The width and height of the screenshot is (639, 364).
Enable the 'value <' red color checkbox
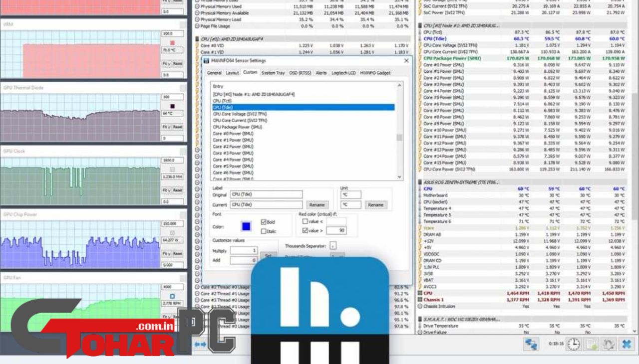point(305,221)
